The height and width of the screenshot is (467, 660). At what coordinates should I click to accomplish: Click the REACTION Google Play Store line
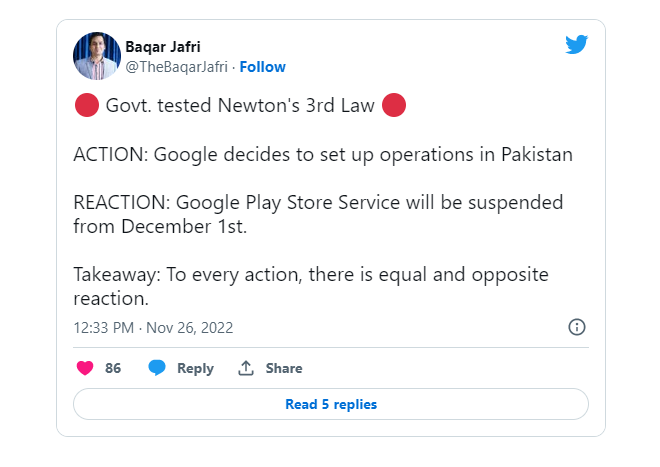click(x=318, y=214)
